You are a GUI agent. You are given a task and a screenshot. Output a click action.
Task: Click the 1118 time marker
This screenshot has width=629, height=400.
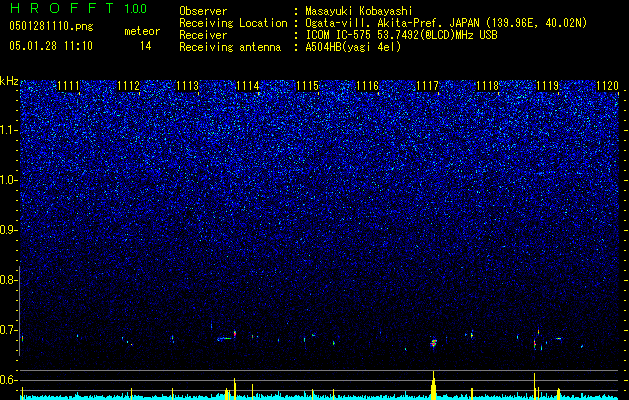[x=487, y=86]
